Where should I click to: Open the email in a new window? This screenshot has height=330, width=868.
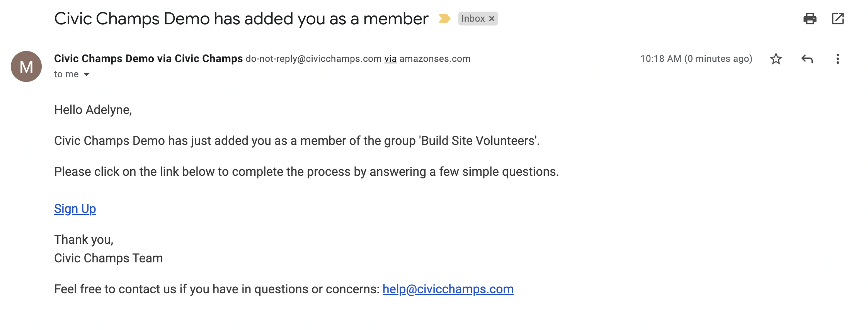(x=837, y=19)
